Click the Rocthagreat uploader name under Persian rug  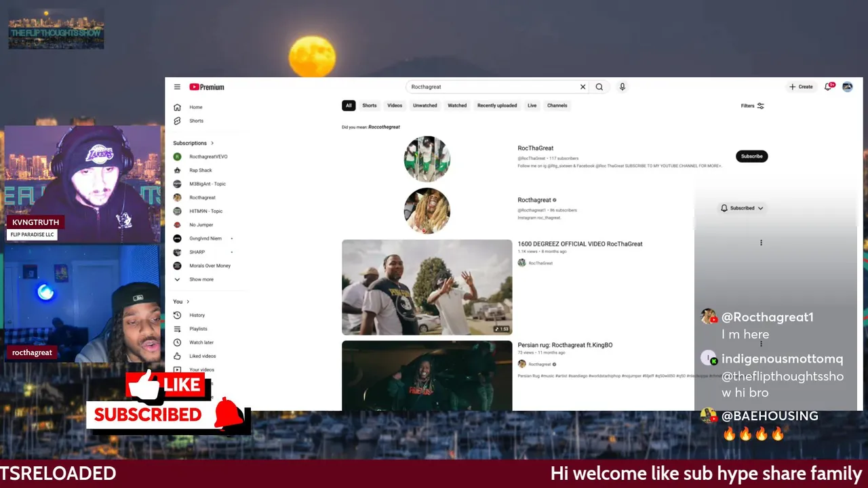(x=540, y=364)
